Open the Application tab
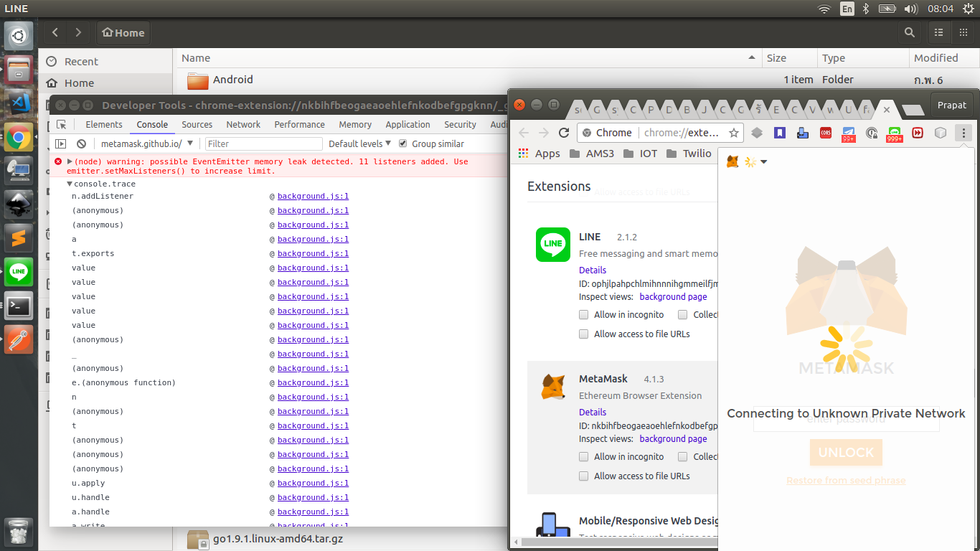The image size is (980, 551). (407, 124)
